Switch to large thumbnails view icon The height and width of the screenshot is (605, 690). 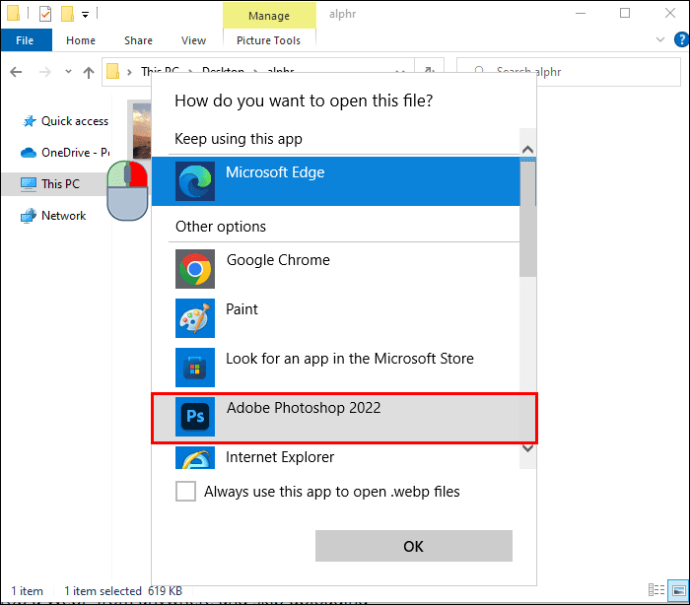coord(678,590)
